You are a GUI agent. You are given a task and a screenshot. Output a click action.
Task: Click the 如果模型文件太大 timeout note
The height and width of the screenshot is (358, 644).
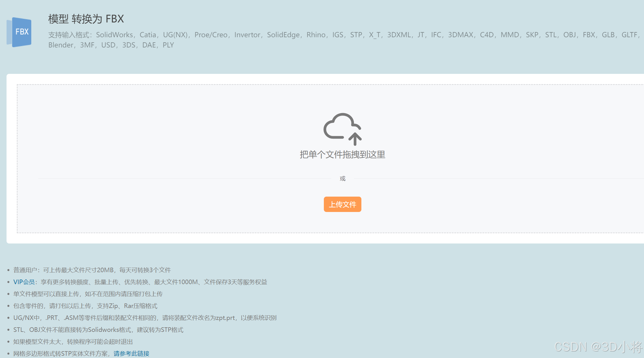(x=73, y=342)
